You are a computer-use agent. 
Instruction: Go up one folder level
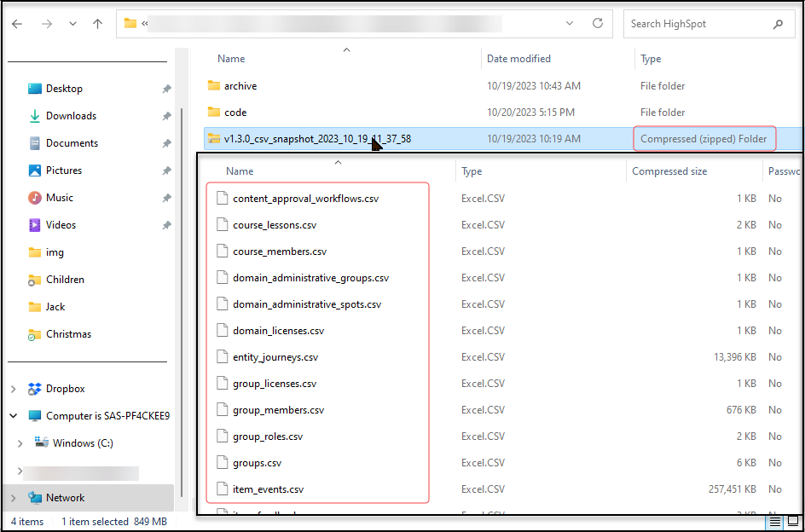coord(97,24)
